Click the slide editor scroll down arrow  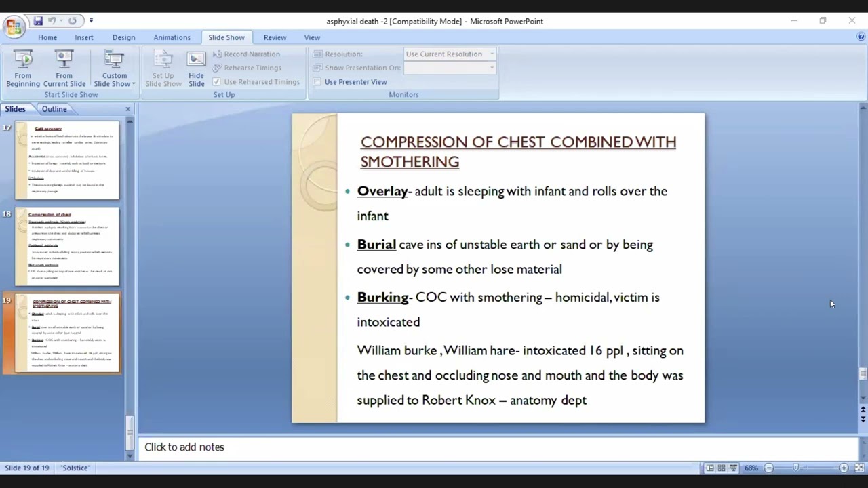863,398
